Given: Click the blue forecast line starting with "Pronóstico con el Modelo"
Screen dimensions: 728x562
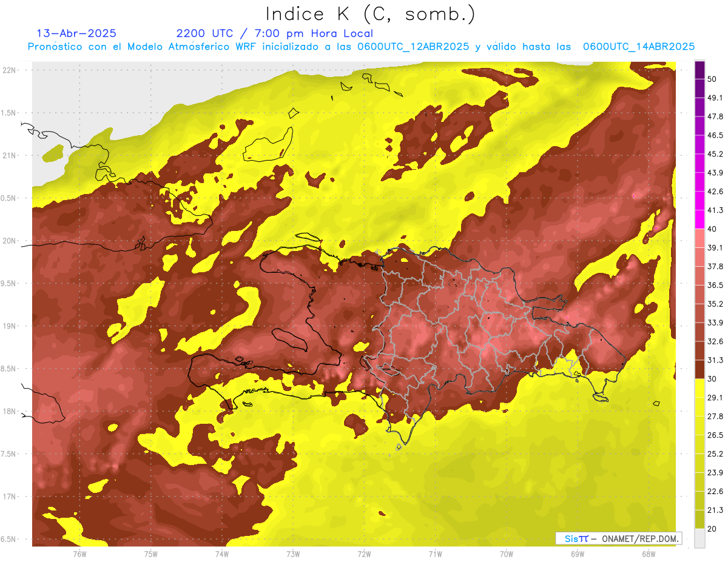Looking at the screenshot, I should tap(361, 47).
